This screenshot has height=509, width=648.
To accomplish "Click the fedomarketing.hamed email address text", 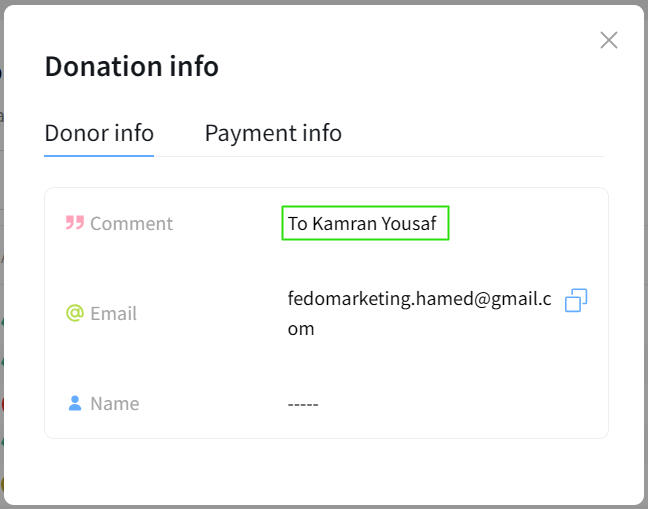I will click(x=419, y=298).
